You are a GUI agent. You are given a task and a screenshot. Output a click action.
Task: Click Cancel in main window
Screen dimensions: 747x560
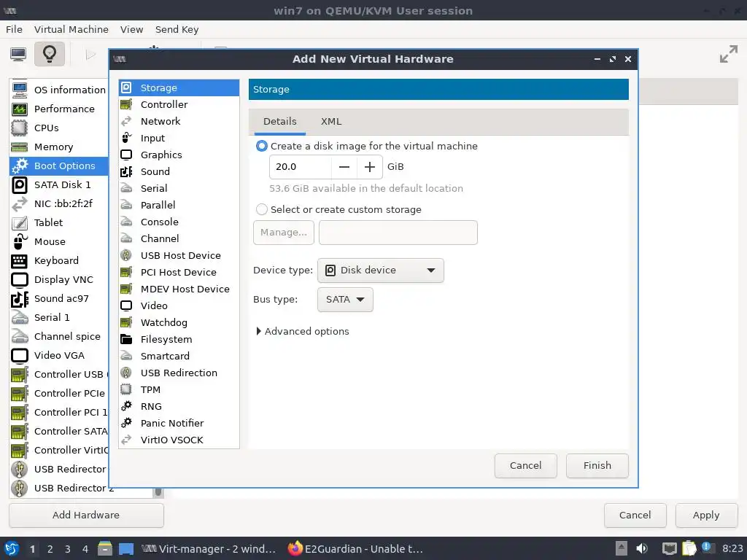[x=635, y=516]
